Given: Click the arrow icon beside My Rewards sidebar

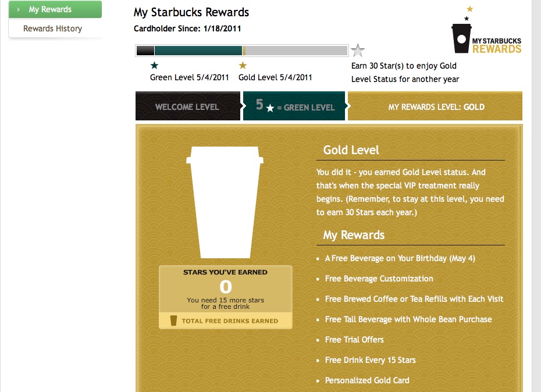Looking at the screenshot, I should tap(19, 10).
